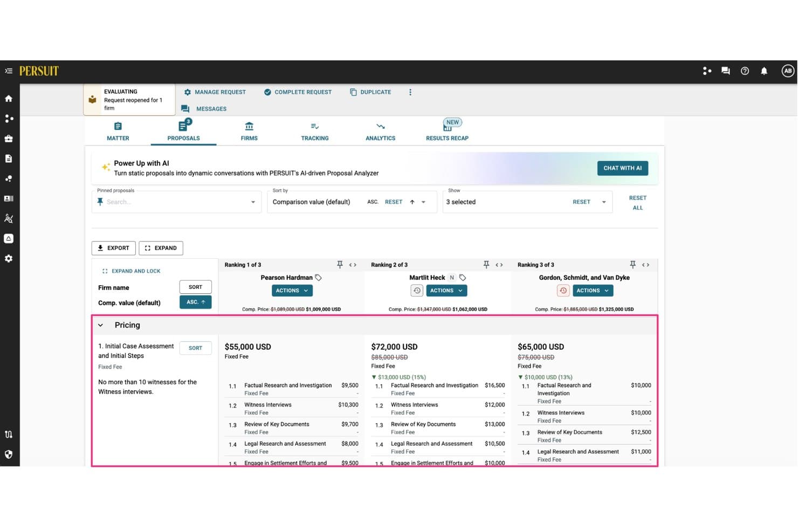Image resolution: width=798 pixels, height=532 pixels.
Task: Open Actions dropdown for Martlit Heck
Action: (446, 291)
